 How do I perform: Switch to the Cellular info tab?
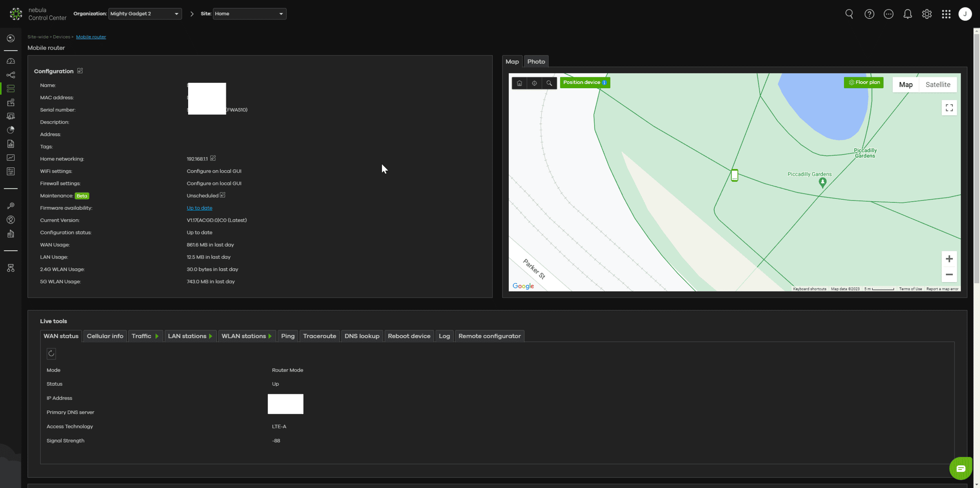click(x=105, y=336)
